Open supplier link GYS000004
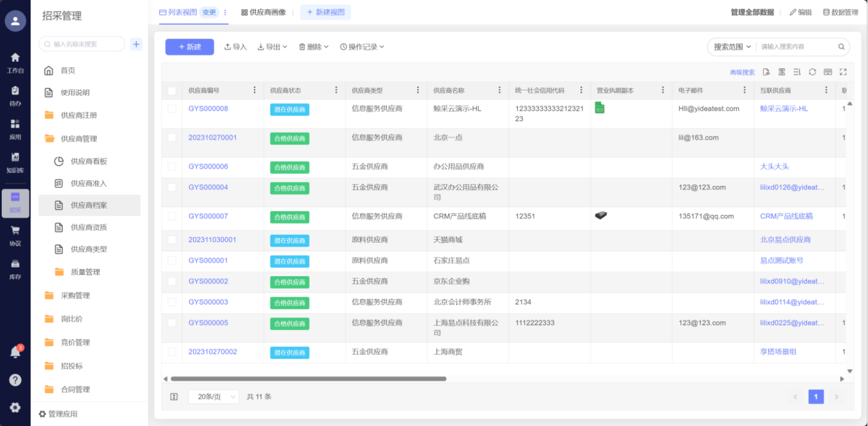The width and height of the screenshot is (868, 426). (x=208, y=188)
